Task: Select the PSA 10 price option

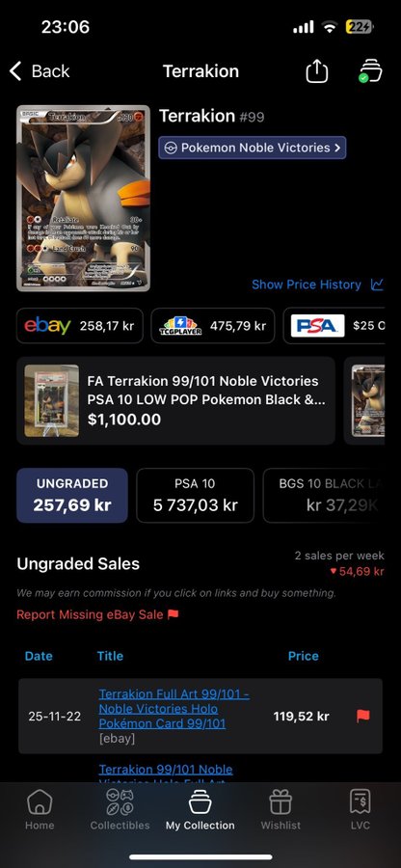Action: click(x=196, y=496)
